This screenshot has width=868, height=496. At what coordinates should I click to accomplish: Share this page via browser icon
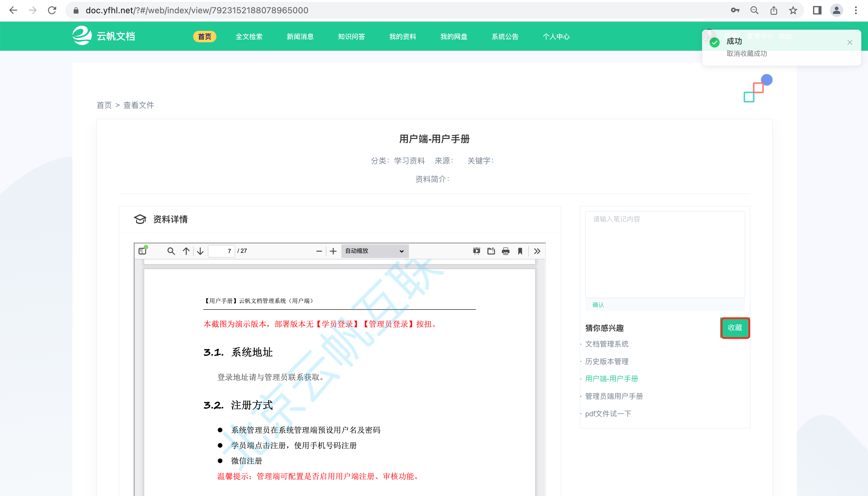(774, 10)
